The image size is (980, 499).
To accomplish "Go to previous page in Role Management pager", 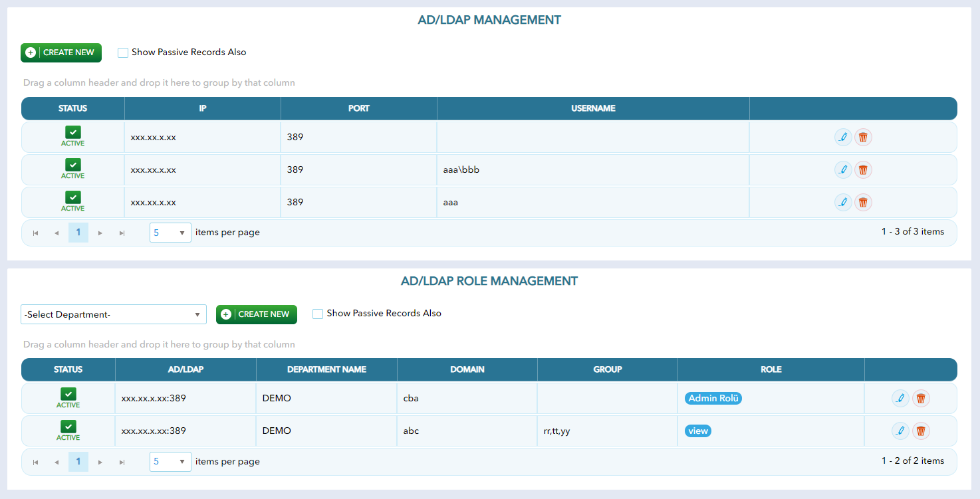I will pyautogui.click(x=57, y=462).
